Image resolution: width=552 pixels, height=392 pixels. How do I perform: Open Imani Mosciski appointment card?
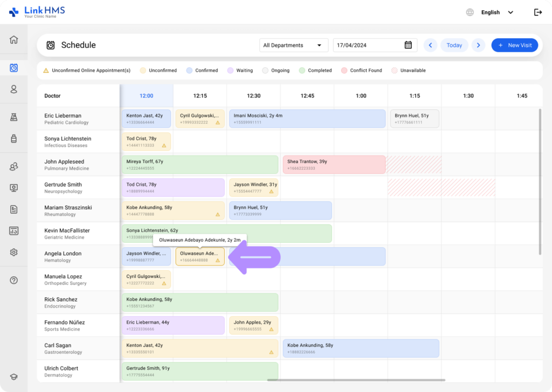(x=307, y=118)
